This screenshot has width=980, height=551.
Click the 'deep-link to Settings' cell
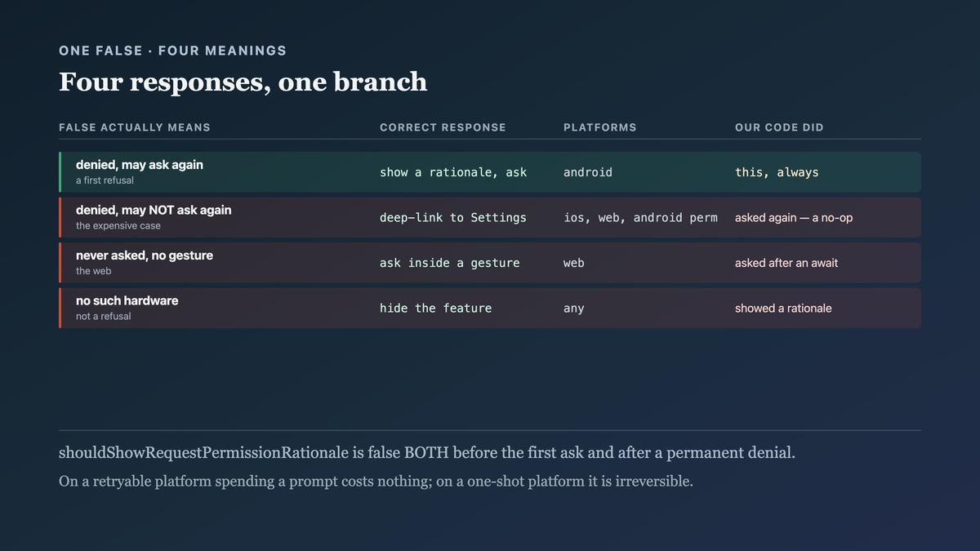pos(453,218)
